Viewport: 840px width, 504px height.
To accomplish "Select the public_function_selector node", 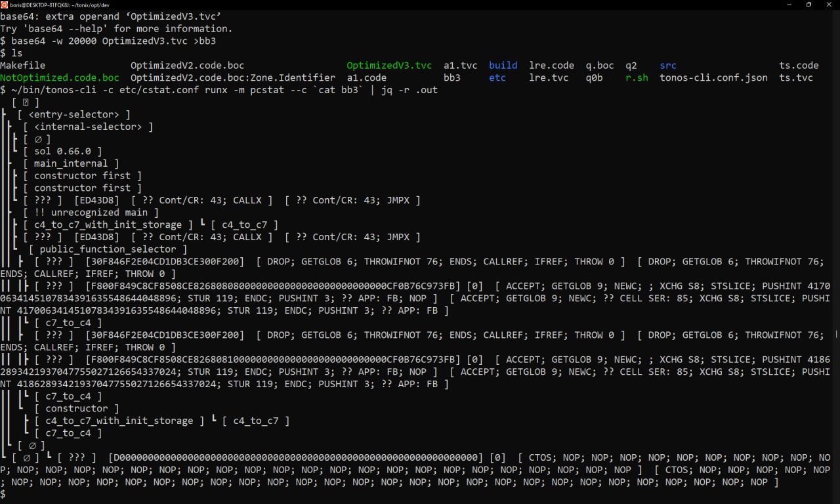I will point(108,249).
